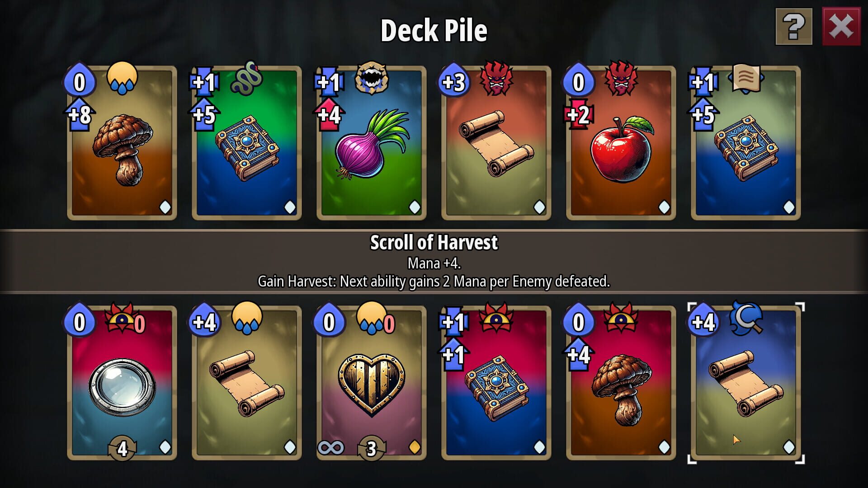
Task: Click the cooldown counter showing 4
Action: pos(122,449)
